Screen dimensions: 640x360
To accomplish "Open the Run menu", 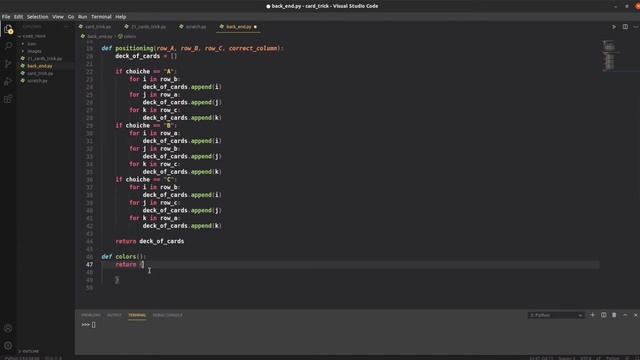I will (x=82, y=17).
